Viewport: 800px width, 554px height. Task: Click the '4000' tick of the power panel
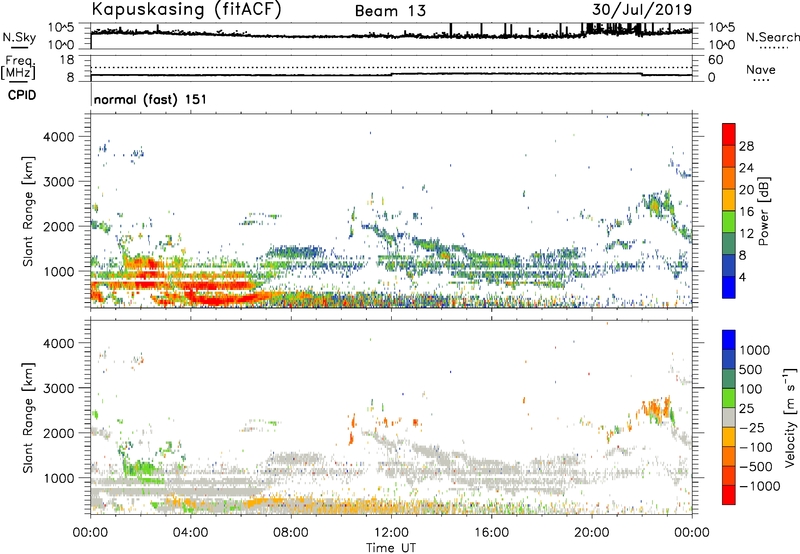coord(58,137)
